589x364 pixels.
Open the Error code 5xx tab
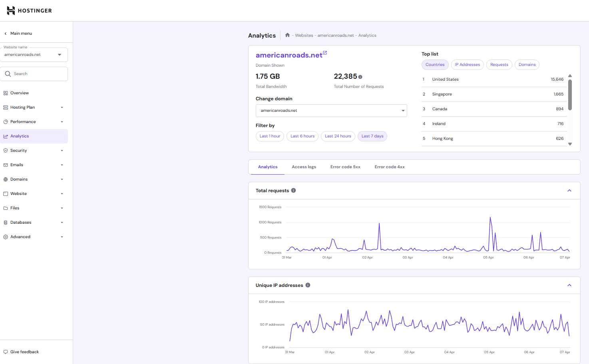(x=345, y=167)
